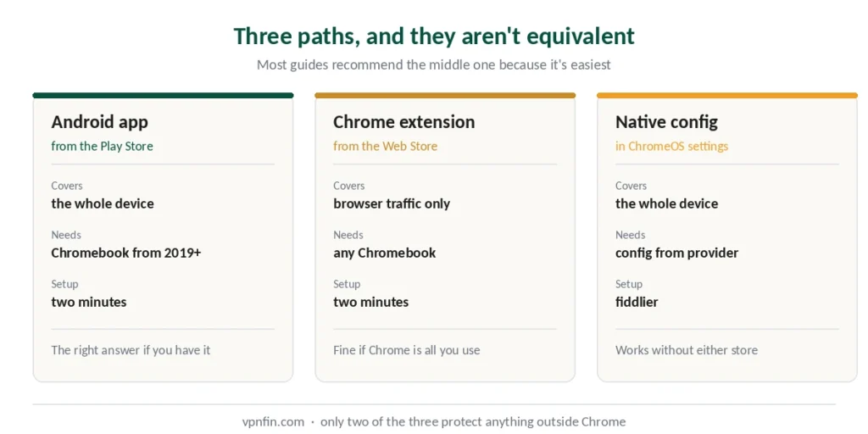The image size is (868, 434).
Task: Click the "Covers" label in the Android app card
Action: [67, 186]
